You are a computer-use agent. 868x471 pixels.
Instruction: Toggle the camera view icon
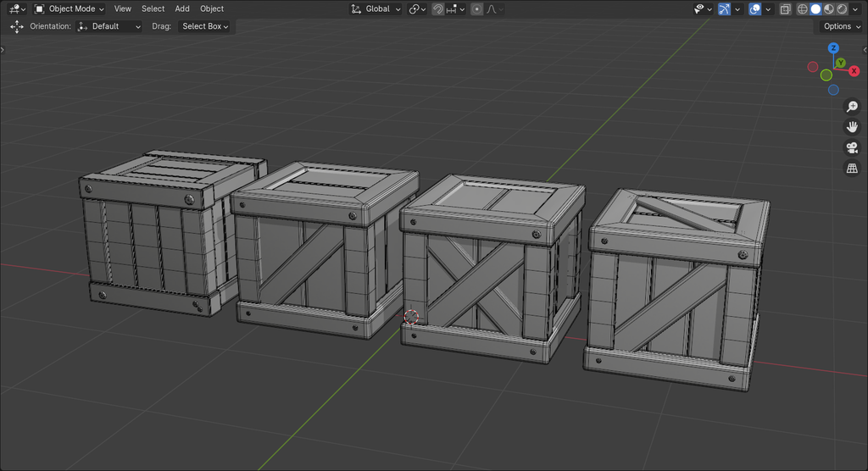click(x=852, y=147)
